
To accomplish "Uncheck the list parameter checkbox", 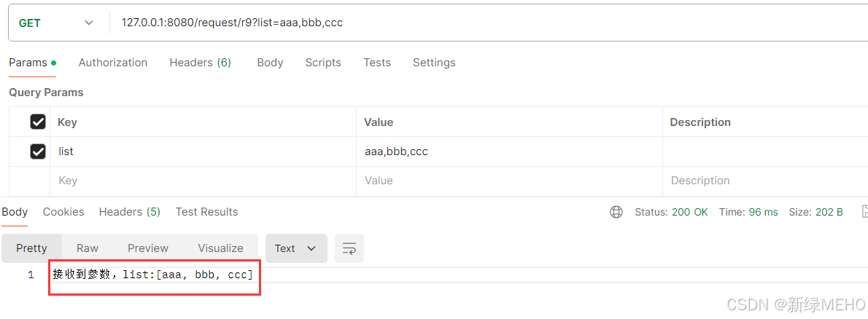I will click(x=38, y=151).
